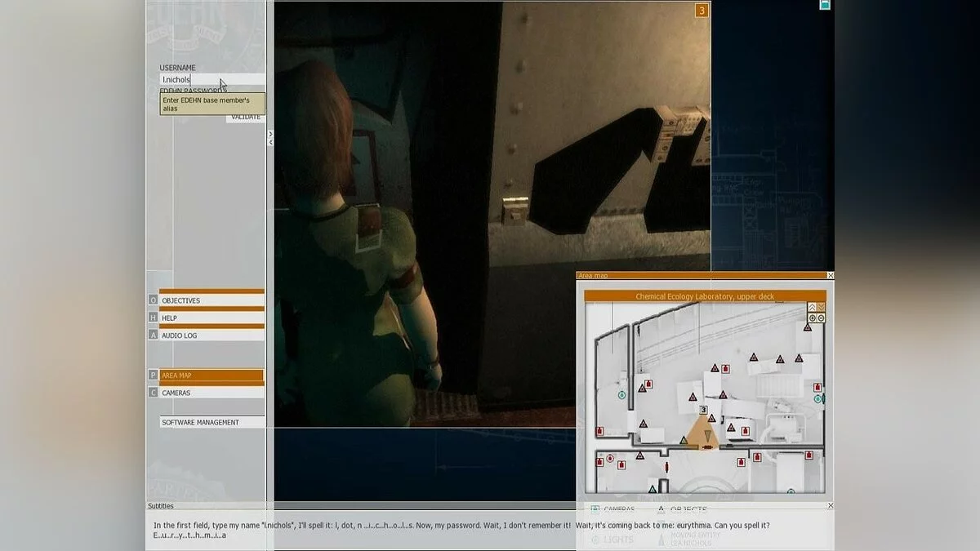Zoom out on the area map
The image size is (980, 551).
point(822,318)
